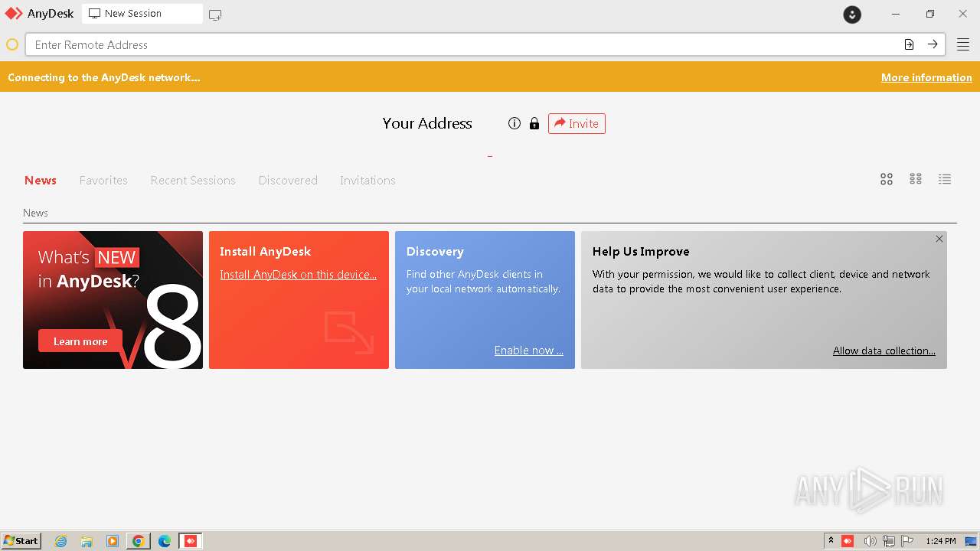The height and width of the screenshot is (551, 980).
Task: Click the download update arrow icon
Action: coord(852,14)
